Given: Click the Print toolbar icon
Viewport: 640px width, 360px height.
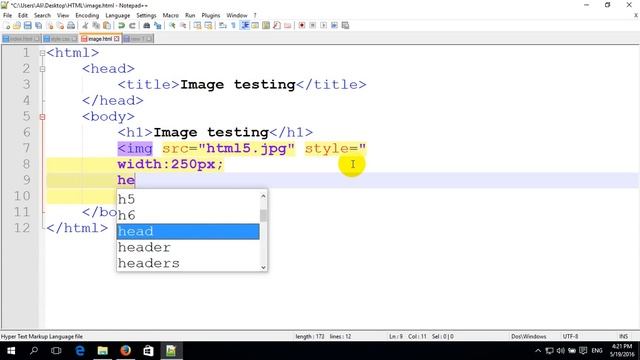Looking at the screenshot, I should 71,25.
